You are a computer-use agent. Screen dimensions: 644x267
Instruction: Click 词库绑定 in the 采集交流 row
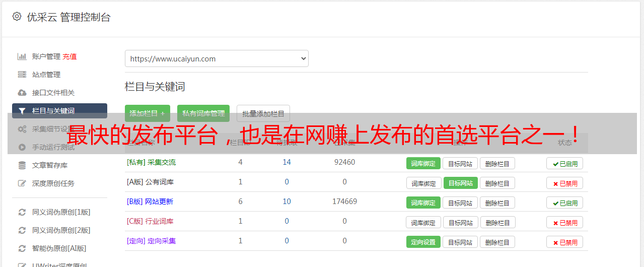click(x=423, y=163)
